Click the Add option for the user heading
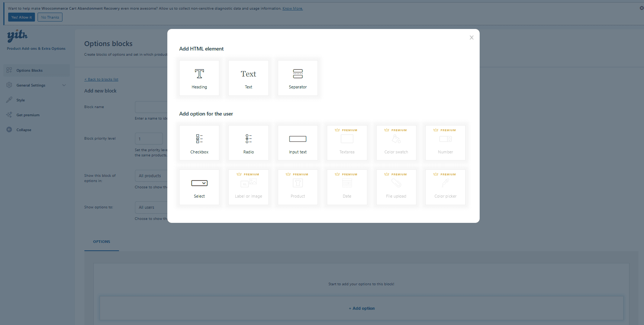The width and height of the screenshot is (644, 325). [206, 114]
